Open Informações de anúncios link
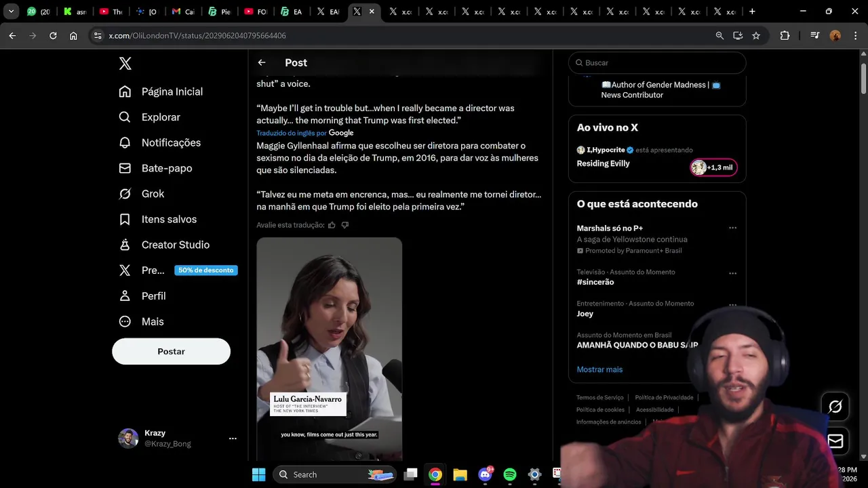This screenshot has height=488, width=868. point(609,422)
